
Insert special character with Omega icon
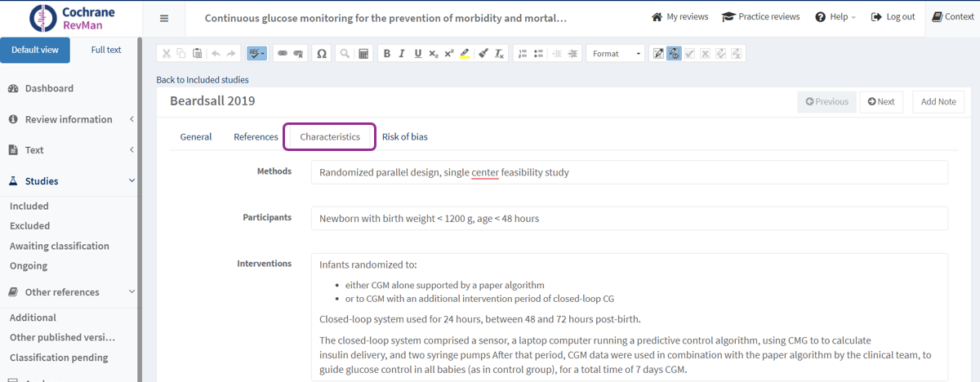pos(322,54)
